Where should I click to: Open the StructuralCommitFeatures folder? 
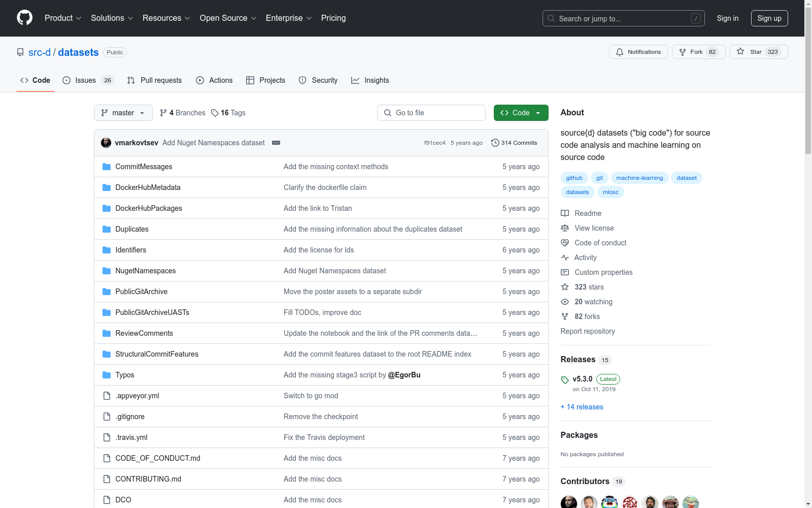[x=157, y=354]
